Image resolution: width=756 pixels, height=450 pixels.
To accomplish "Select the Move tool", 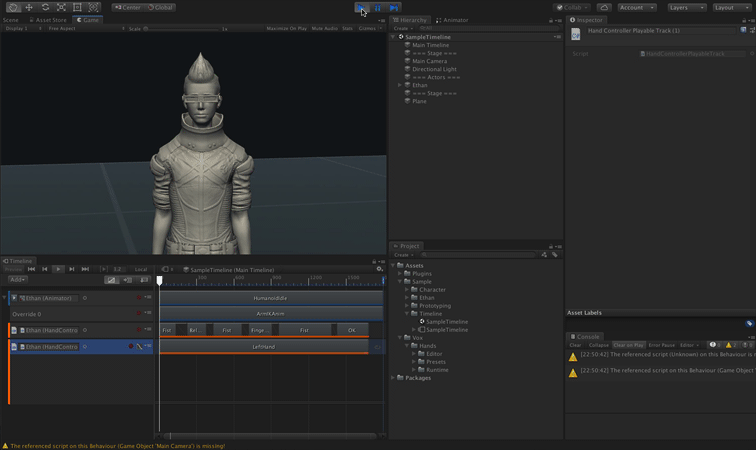I will (29, 7).
